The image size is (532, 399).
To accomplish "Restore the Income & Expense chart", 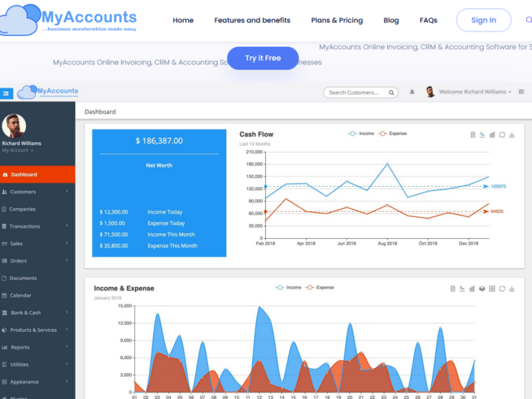I will (x=502, y=289).
